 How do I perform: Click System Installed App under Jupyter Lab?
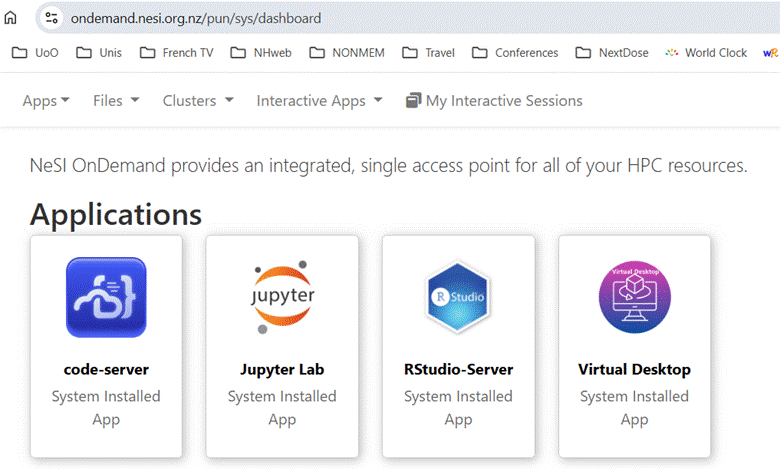click(282, 408)
